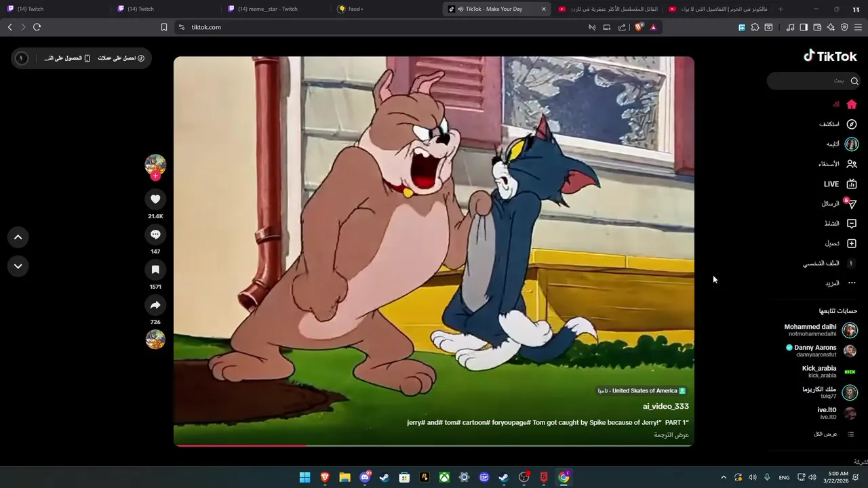Open Brave Rewards triangle icon
The width and height of the screenshot is (868, 488).
653,27
